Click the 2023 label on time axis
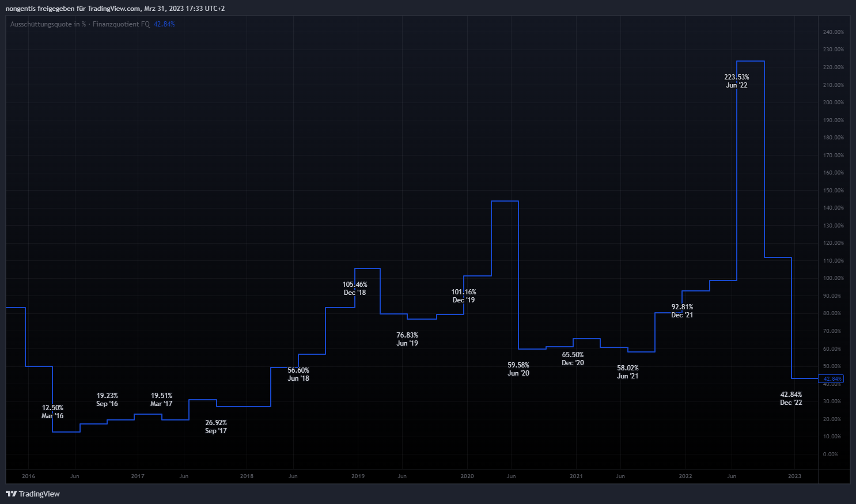 coord(794,476)
